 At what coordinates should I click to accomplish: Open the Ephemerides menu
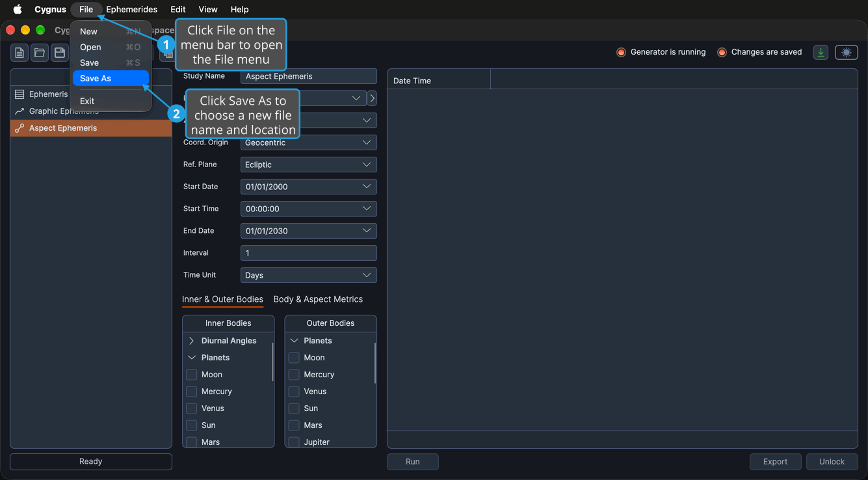[x=132, y=9]
